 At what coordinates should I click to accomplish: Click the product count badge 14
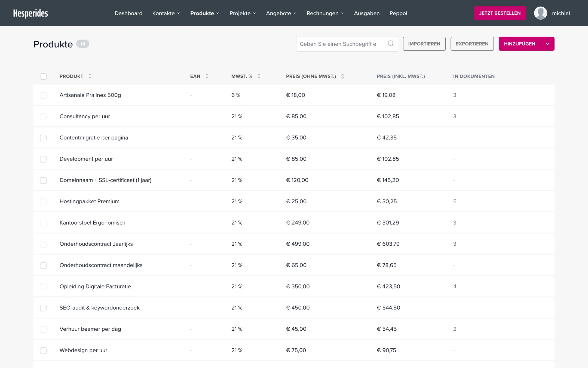(x=82, y=44)
